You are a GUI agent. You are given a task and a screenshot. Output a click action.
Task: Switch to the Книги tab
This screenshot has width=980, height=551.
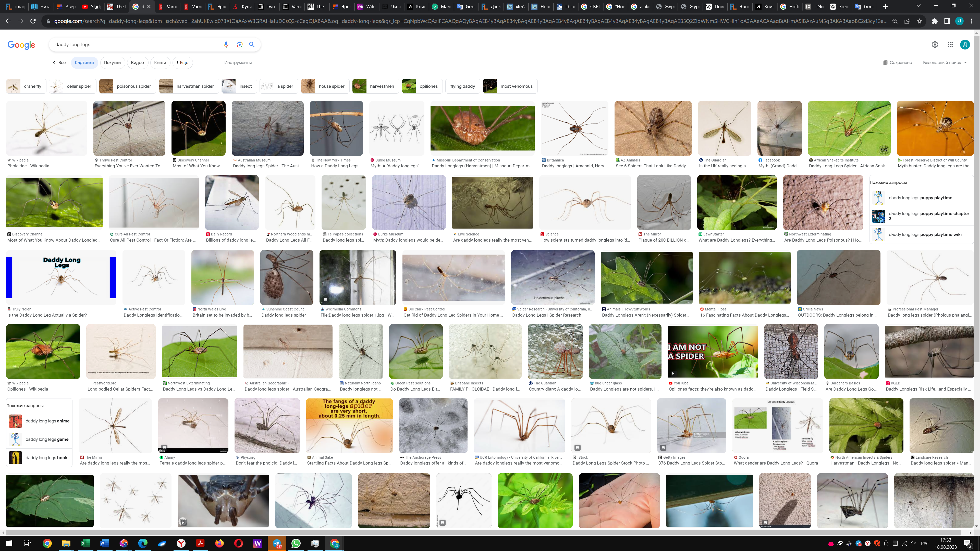pyautogui.click(x=160, y=62)
